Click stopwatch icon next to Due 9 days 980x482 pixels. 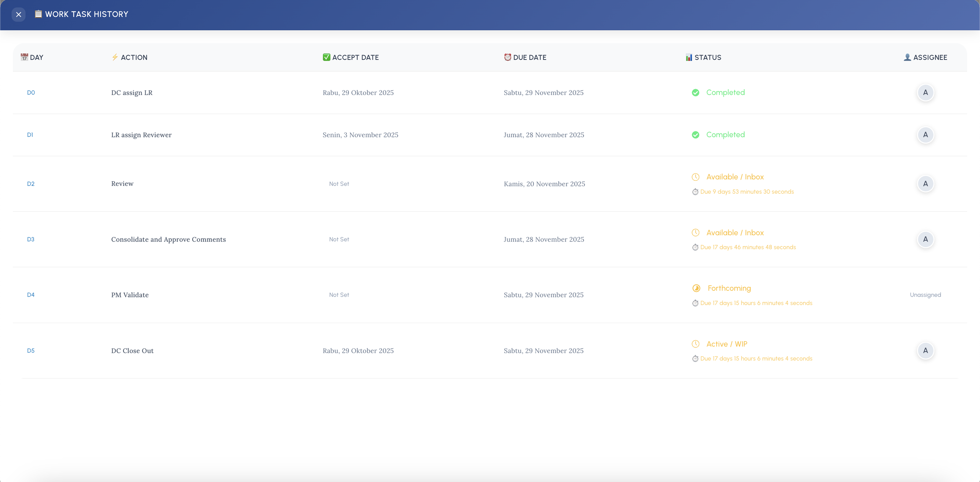[695, 192]
